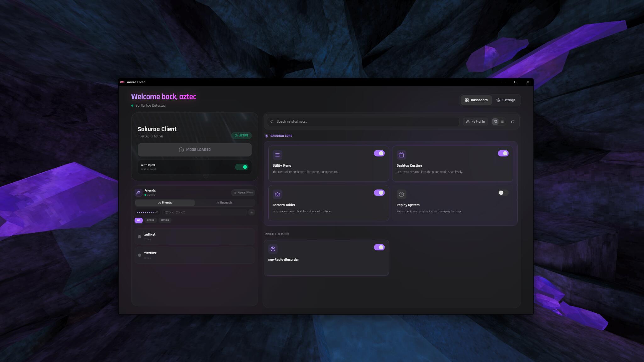Click the 0 online friends count
The height and width of the screenshot is (362, 644).
tap(151, 195)
